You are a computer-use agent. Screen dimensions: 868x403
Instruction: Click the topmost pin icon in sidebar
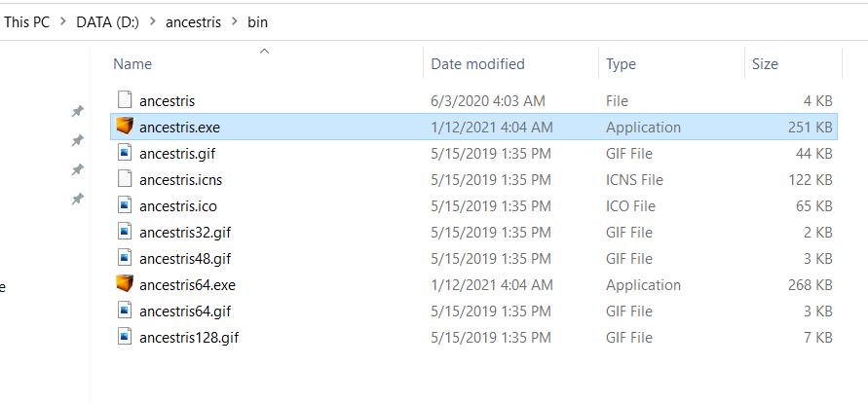(78, 111)
